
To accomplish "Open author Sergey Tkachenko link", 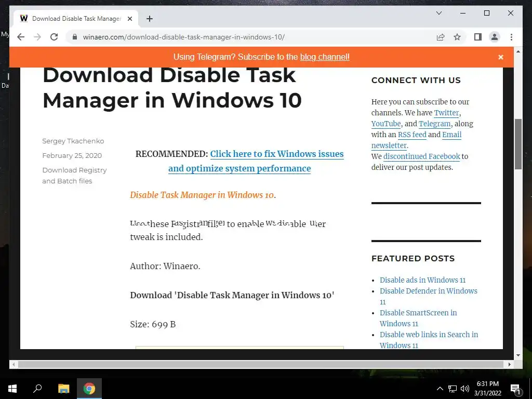I will pos(73,141).
